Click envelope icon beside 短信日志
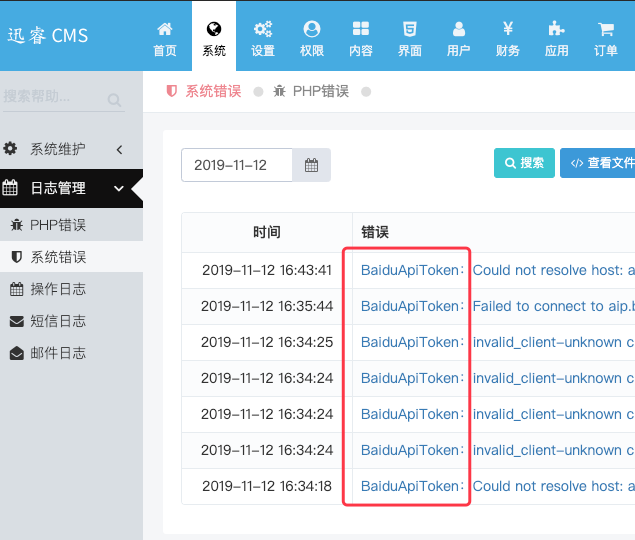635x540 pixels. pyautogui.click(x=17, y=321)
